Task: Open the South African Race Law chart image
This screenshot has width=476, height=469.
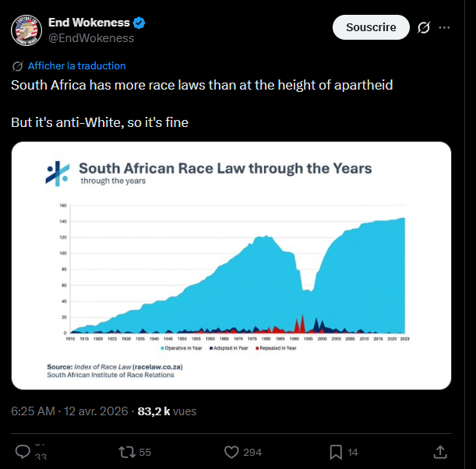Action: point(231,265)
